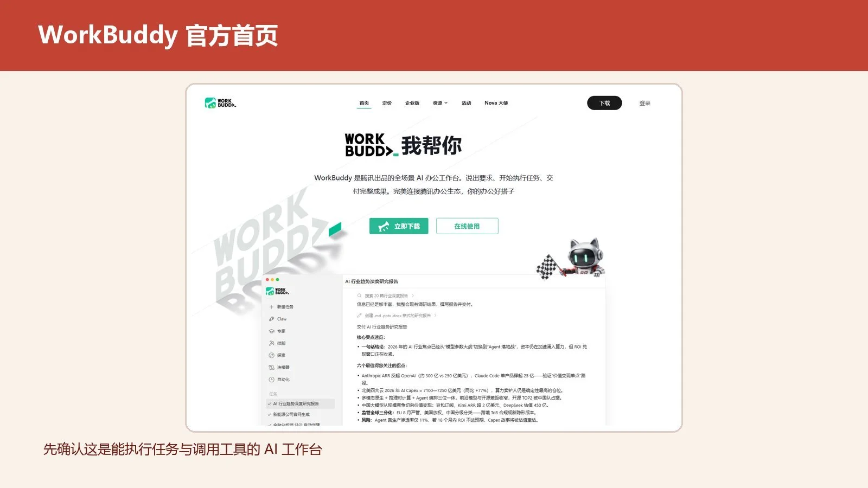868x488 pixels.
Task: Expand the 资源 dropdown menu
Action: 440,103
